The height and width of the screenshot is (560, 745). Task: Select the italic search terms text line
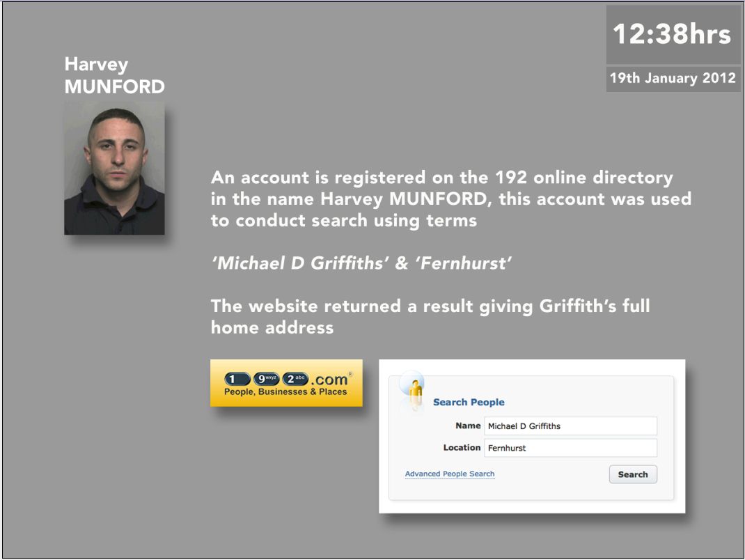coord(361,265)
